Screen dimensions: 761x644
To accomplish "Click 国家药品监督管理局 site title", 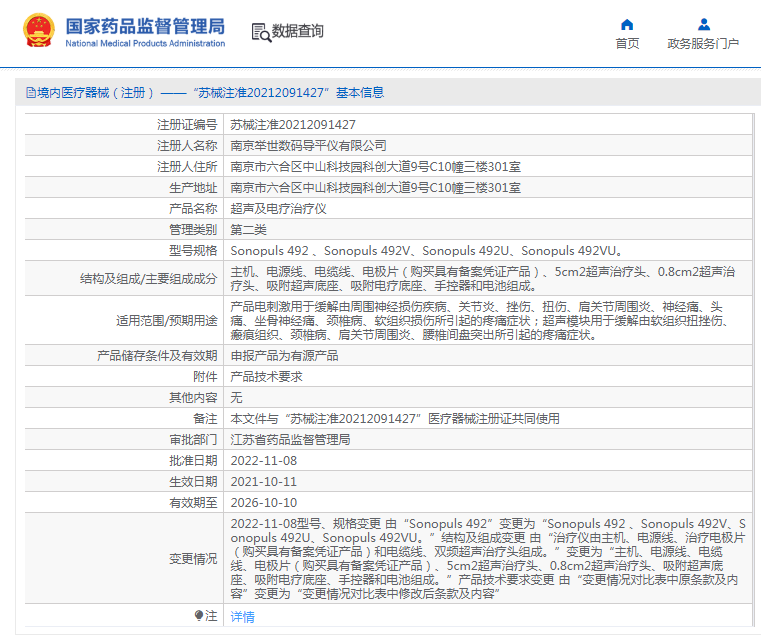I will [145, 26].
